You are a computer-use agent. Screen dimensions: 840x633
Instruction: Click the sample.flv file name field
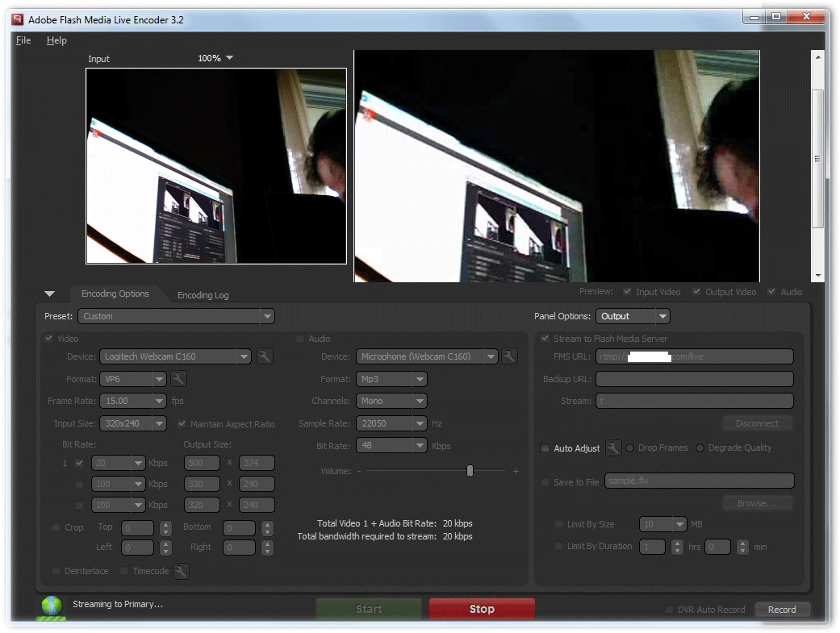[699, 481]
